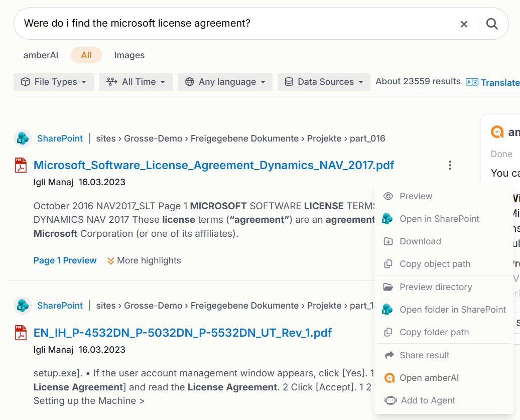Open Microsoft_Software_License_Agreement_Dynamics_NAV_2017.pdf
Screen dimensions: 520x420
(x=214, y=165)
